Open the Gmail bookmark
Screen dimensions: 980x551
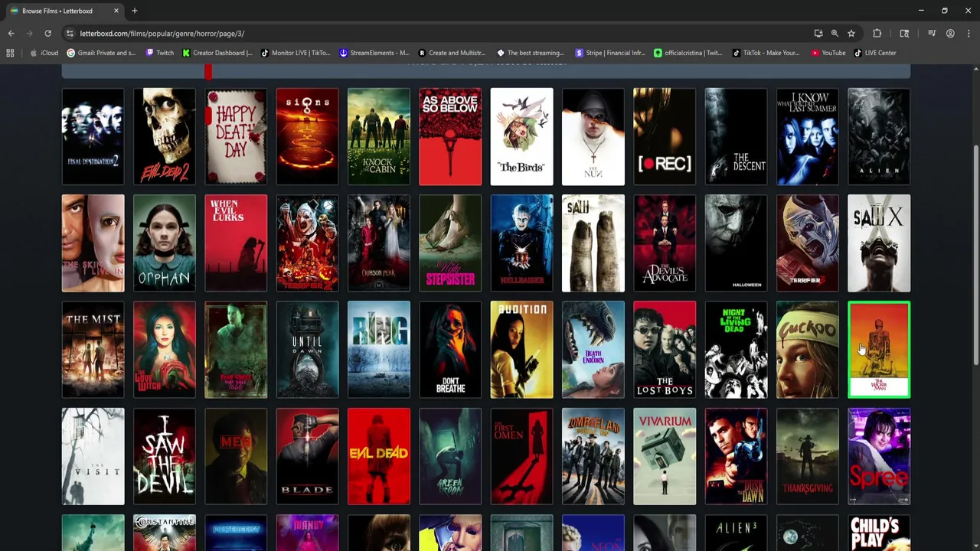tap(101, 53)
